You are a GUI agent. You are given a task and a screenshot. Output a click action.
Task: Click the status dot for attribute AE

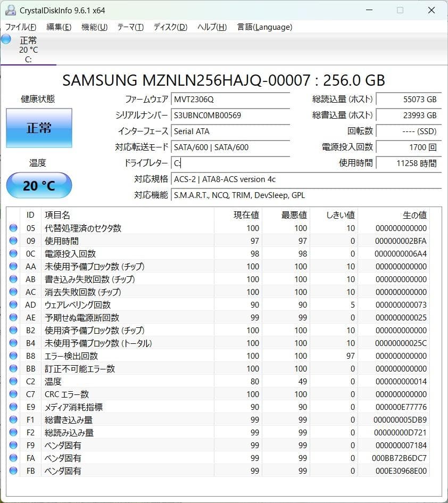13,317
